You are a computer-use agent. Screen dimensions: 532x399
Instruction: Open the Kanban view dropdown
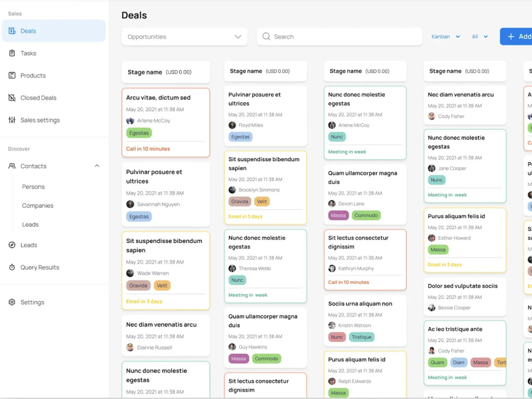pos(445,37)
